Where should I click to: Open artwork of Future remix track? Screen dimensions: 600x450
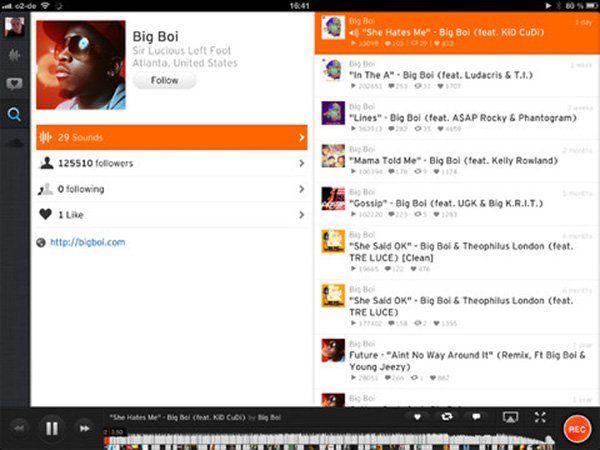333,351
